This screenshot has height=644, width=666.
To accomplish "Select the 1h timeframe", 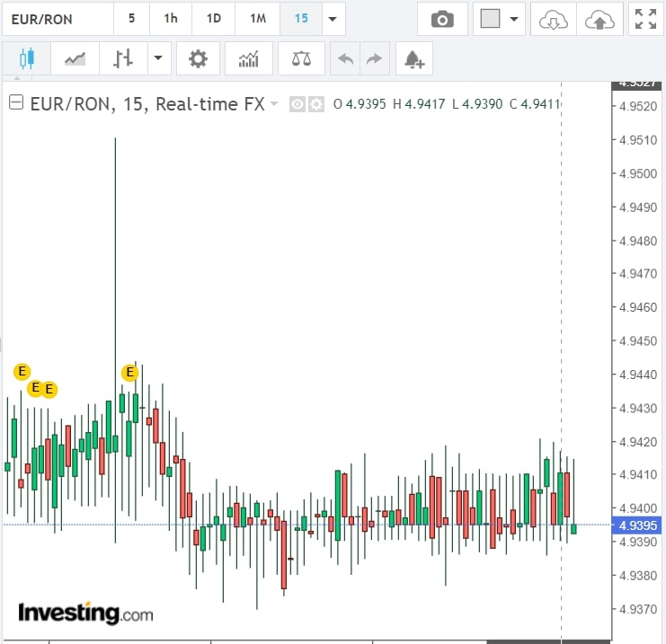I will tap(170, 19).
